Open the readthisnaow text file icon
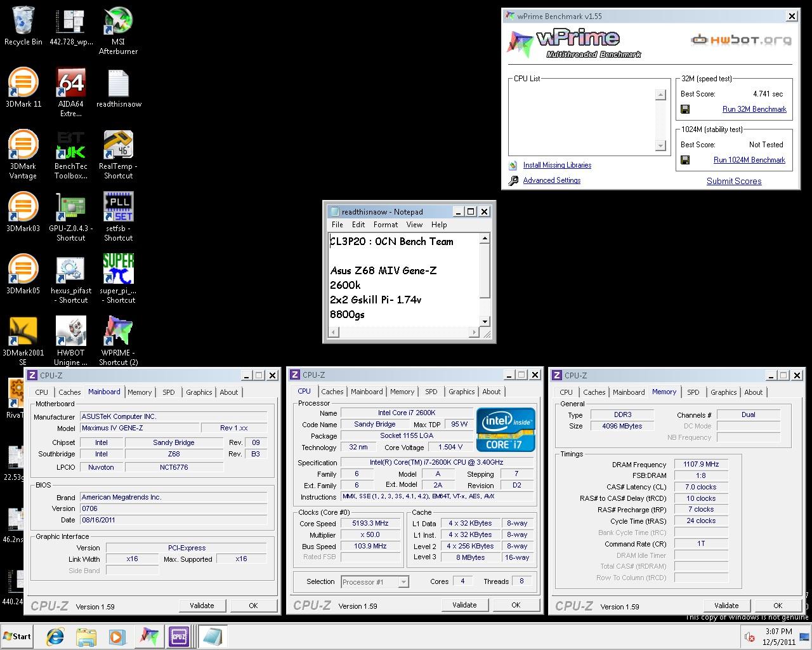This screenshot has width=812, height=650. pyautogui.click(x=119, y=88)
